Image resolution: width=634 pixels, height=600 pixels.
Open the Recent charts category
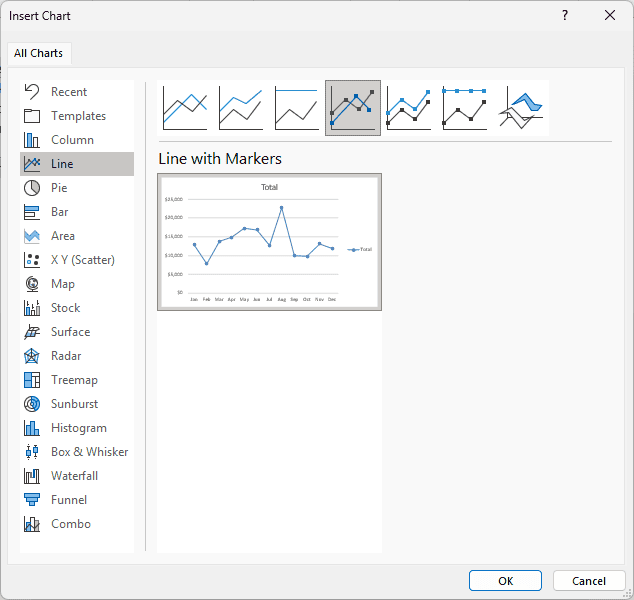click(x=77, y=92)
